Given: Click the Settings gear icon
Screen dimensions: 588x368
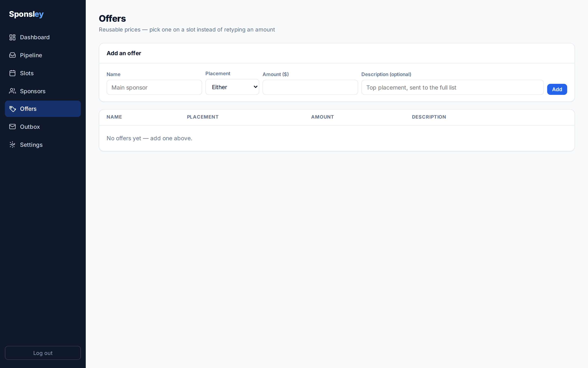Looking at the screenshot, I should [12, 145].
